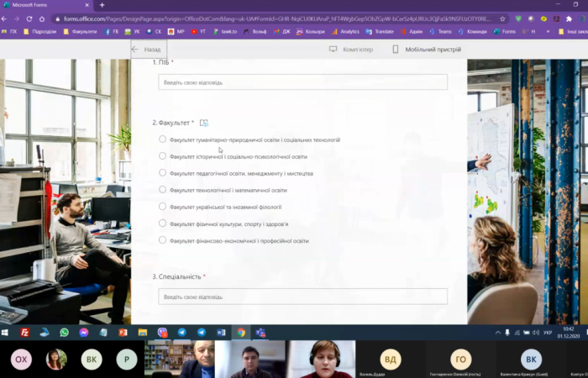The width and height of the screenshot is (588, 378).
Task: Bookmark this page with the star icon
Action: 502,18
